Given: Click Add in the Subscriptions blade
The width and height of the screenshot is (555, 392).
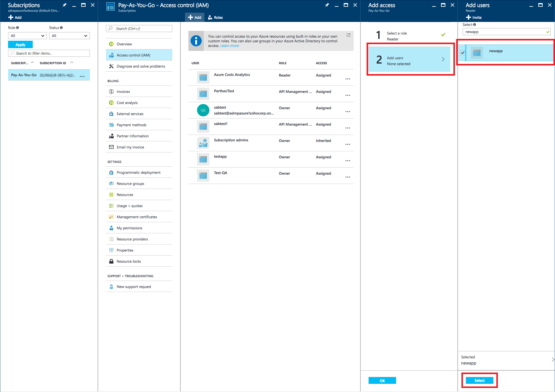Looking at the screenshot, I should click(15, 18).
